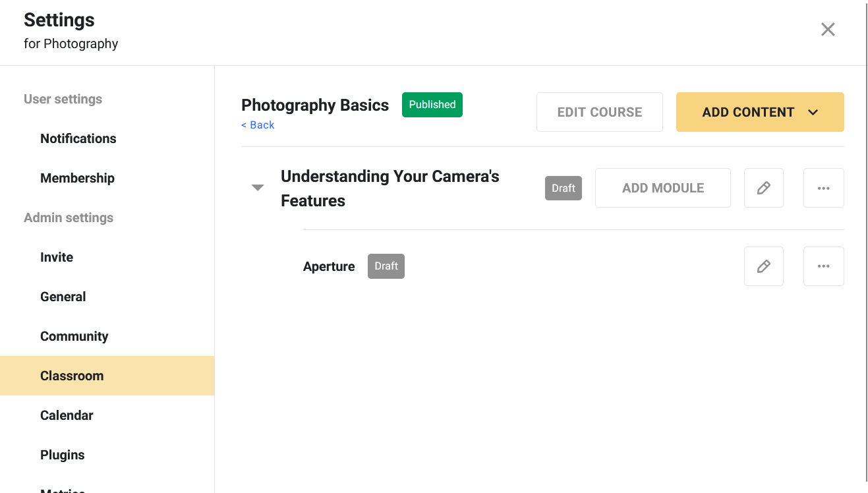The image size is (868, 493).
Task: Open Calendar settings
Action: point(67,415)
